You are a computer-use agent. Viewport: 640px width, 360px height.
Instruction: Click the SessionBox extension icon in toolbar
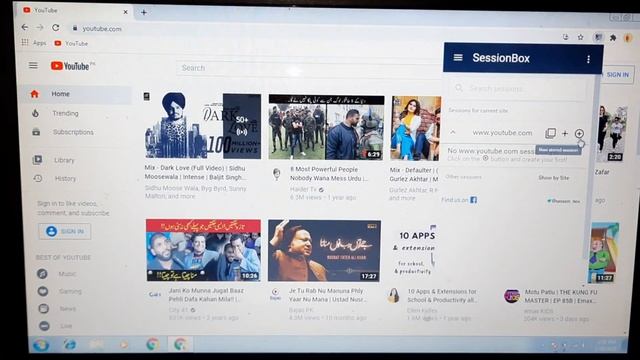click(x=598, y=37)
